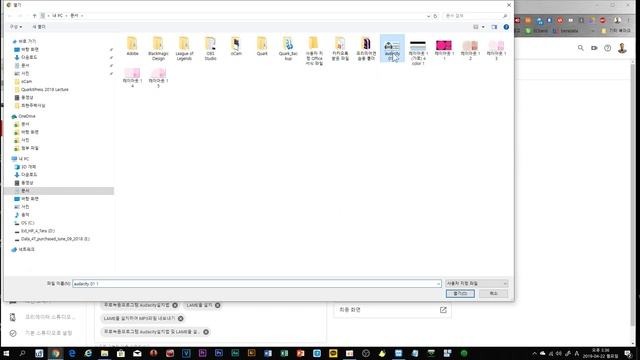Click the search box in dialog
This screenshot has height=360, width=640.
(x=476, y=16)
